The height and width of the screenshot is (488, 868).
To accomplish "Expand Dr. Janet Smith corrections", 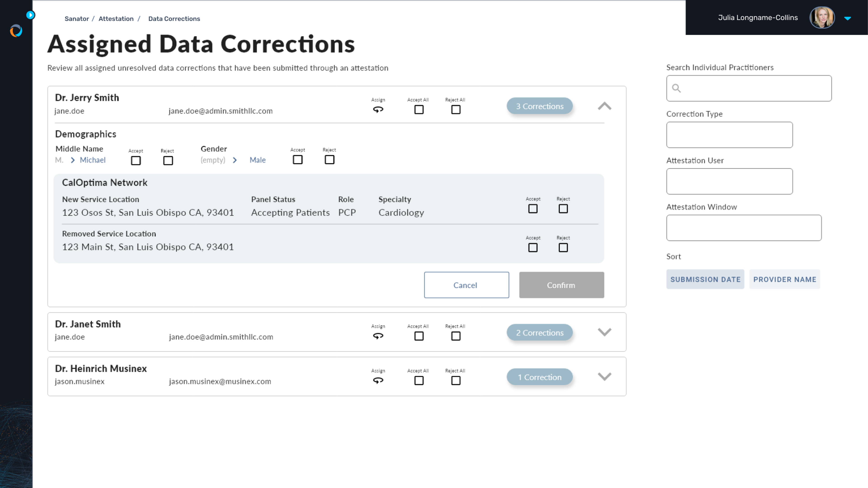I will (x=604, y=332).
